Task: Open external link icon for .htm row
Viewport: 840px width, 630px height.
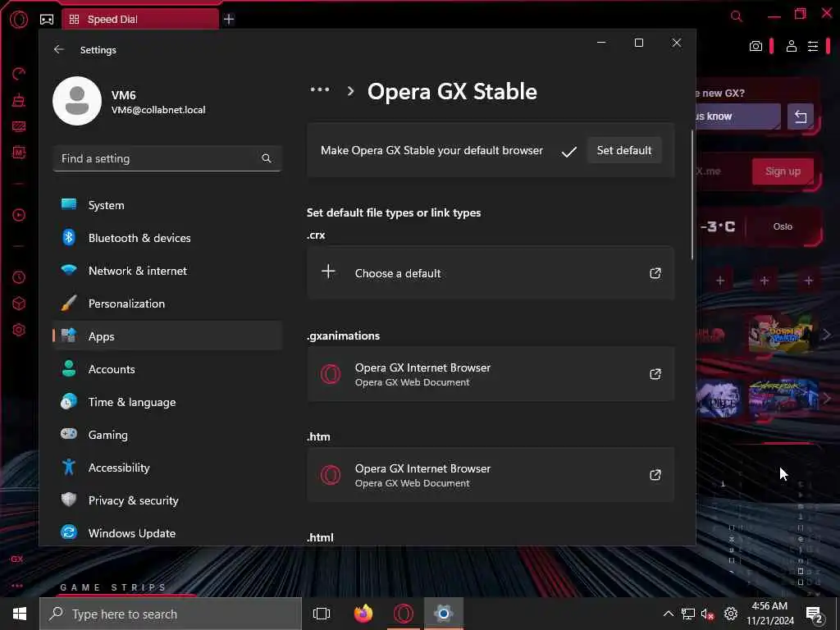Action: 655,475
